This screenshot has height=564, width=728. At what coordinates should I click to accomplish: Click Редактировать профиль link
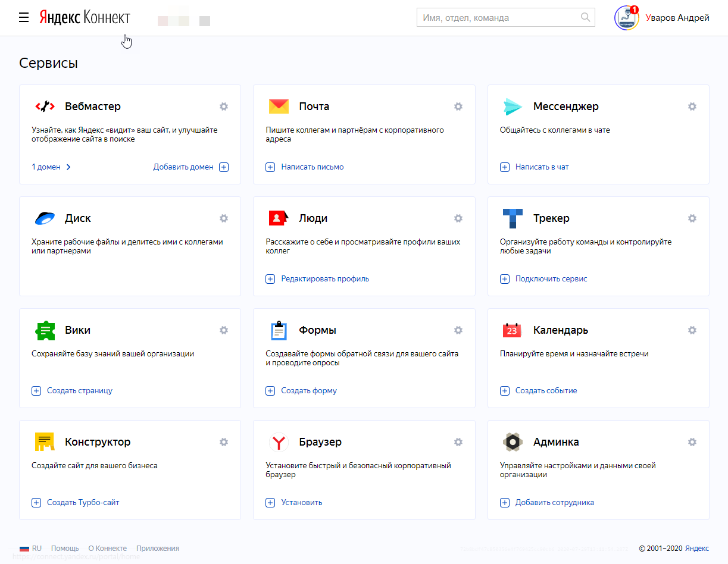coord(325,279)
